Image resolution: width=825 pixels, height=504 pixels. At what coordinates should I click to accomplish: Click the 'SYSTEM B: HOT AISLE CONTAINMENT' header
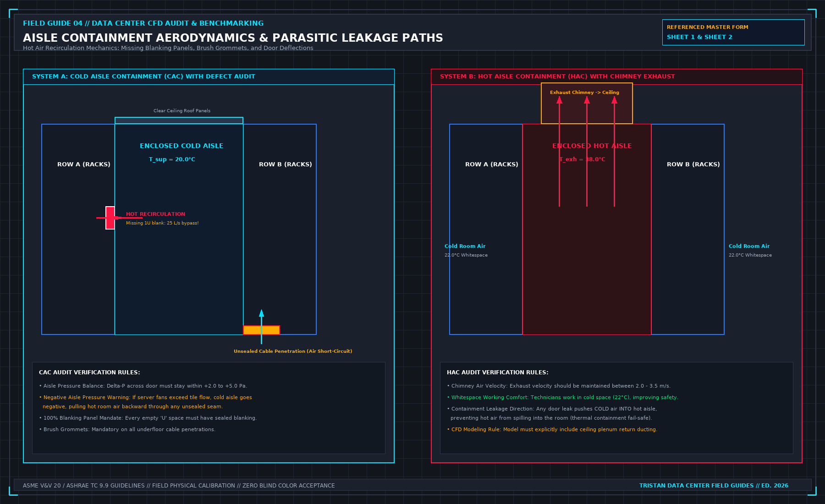pos(557,77)
